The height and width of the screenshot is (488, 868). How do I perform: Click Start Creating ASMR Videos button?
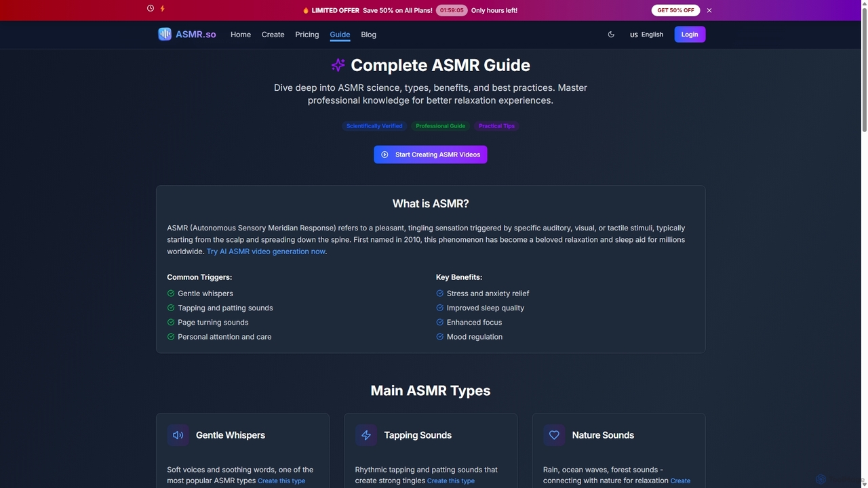click(431, 155)
